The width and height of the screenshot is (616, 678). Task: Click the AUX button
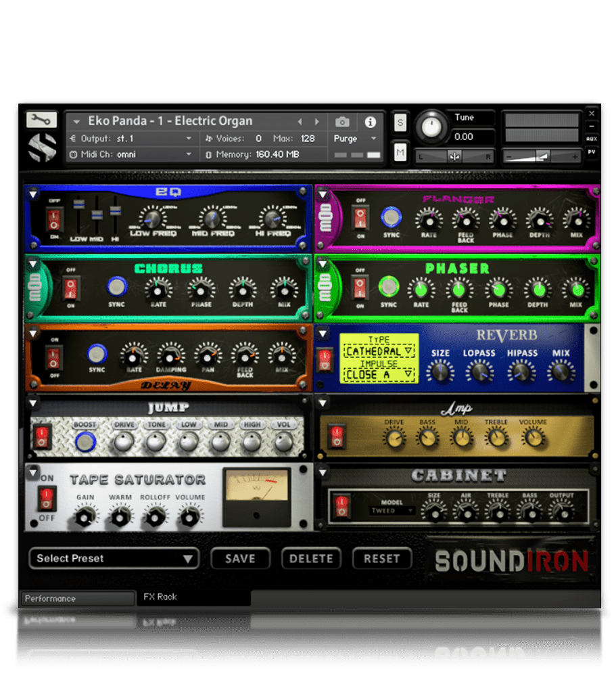coord(592,139)
